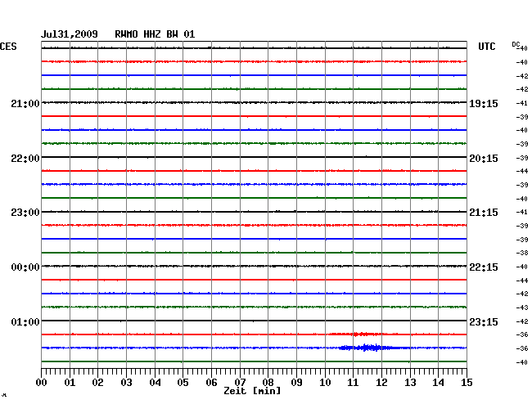Click the seismic event burst on blue trace
This screenshot has width=532, height=404.
point(366,348)
